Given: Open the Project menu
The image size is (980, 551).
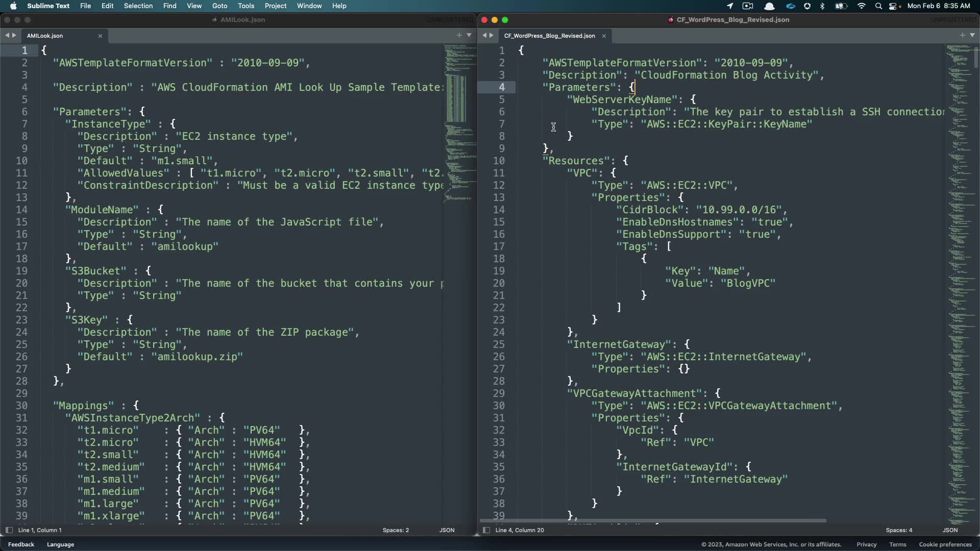Looking at the screenshot, I should [275, 6].
